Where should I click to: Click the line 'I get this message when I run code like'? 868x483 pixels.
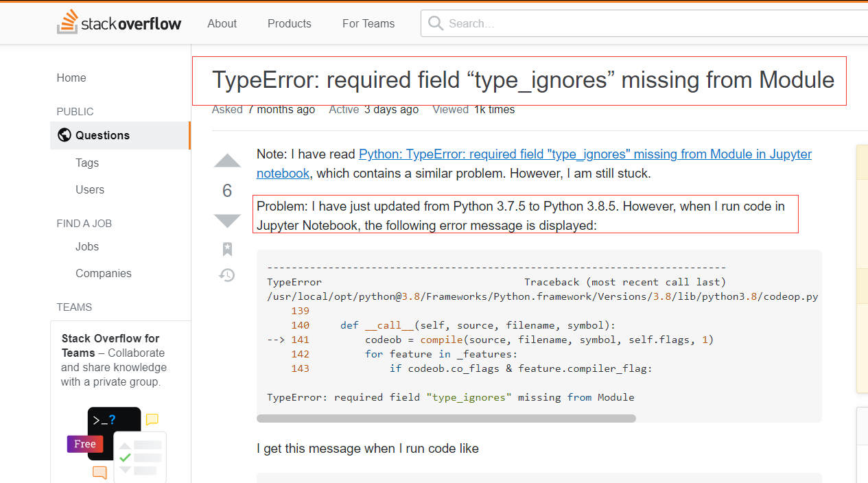point(368,449)
